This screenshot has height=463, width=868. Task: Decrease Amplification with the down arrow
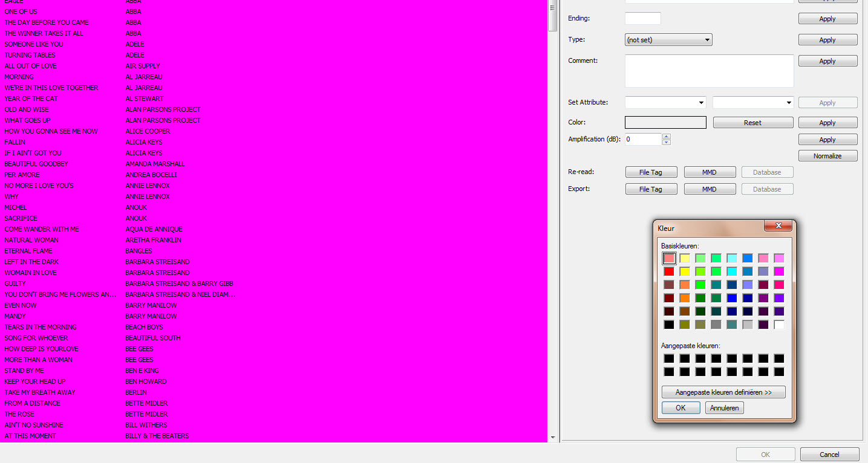[x=666, y=142]
